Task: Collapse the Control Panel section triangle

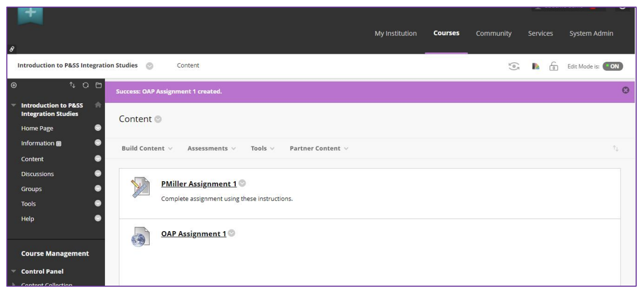Action: pos(14,272)
